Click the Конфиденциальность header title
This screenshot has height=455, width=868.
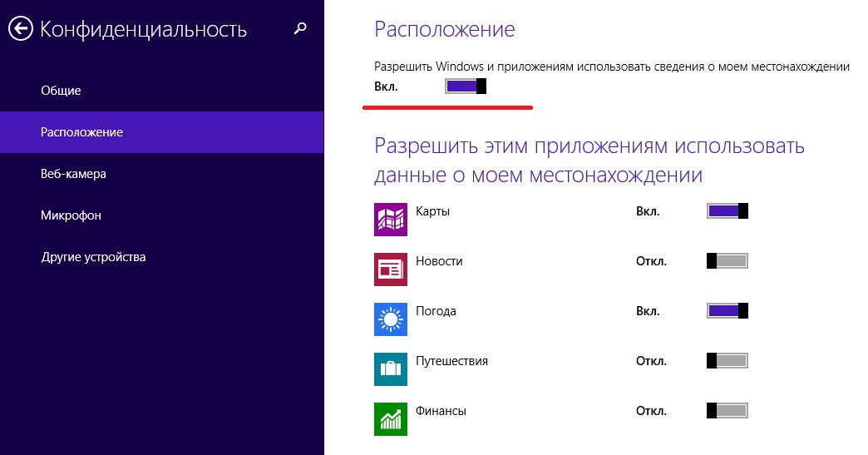[x=143, y=29]
